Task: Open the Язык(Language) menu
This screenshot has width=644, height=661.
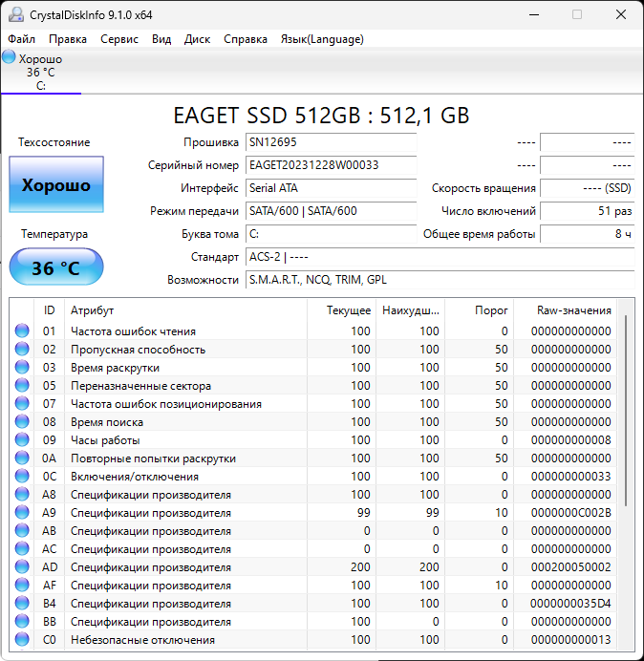Action: coord(322,39)
